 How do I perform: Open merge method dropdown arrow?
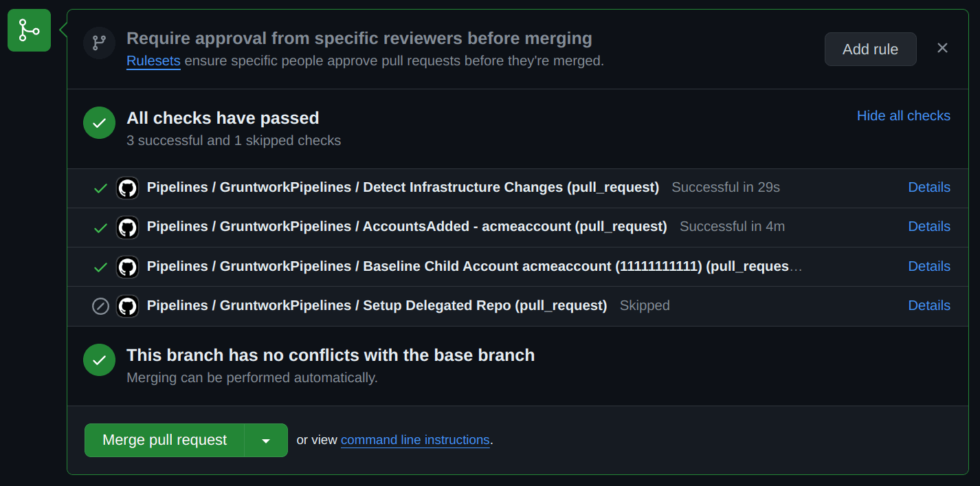click(266, 441)
